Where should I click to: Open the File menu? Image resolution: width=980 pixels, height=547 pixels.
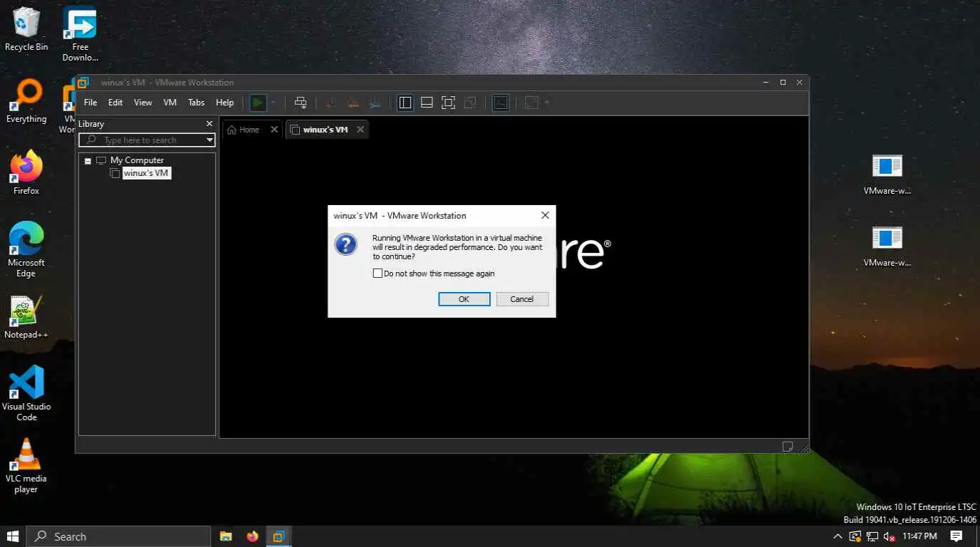pos(90,103)
